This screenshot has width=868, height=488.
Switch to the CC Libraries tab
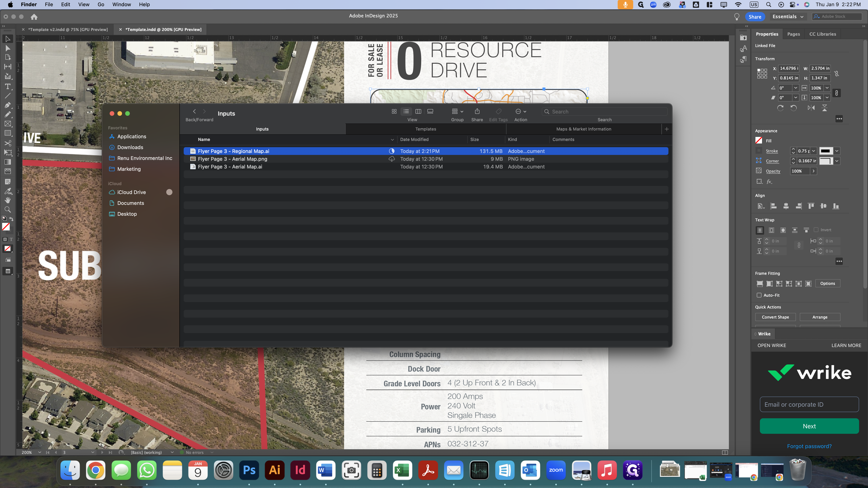[x=823, y=34]
